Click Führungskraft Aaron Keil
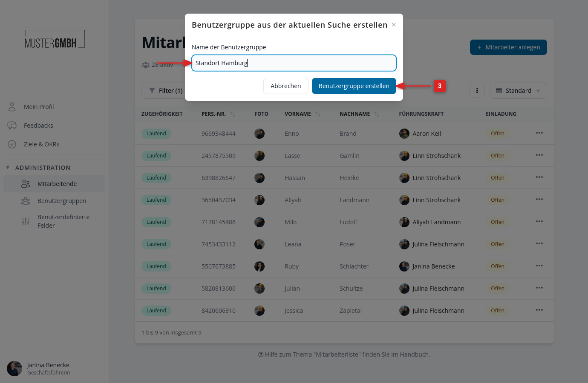588x383 pixels. pos(420,134)
